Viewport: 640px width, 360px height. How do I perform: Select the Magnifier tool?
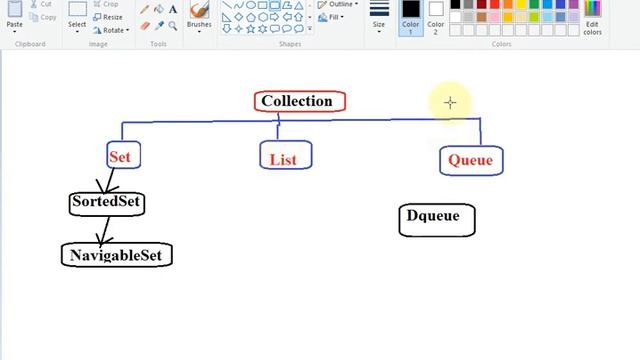pyautogui.click(x=173, y=26)
